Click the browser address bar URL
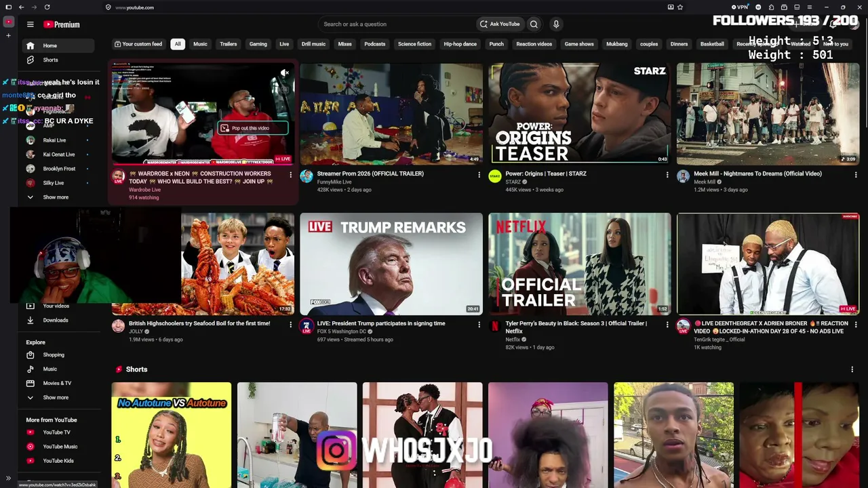This screenshot has width=868, height=488. 134,7
